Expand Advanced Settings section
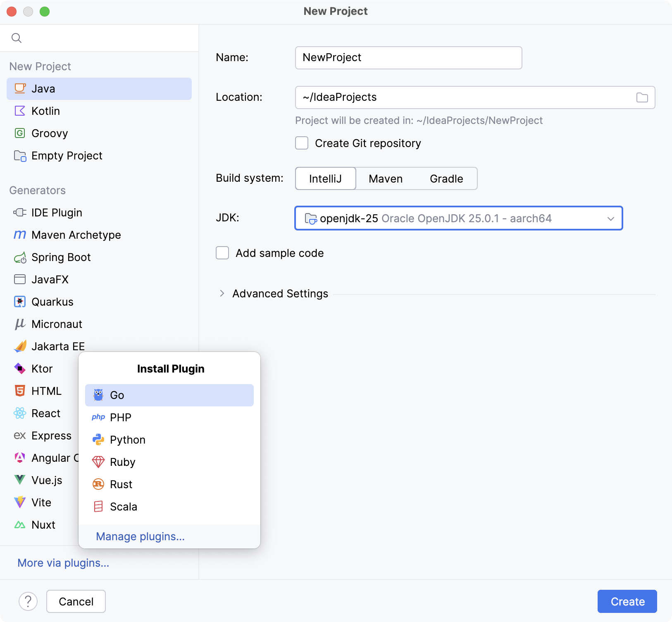This screenshot has height=622, width=672. pyautogui.click(x=222, y=294)
